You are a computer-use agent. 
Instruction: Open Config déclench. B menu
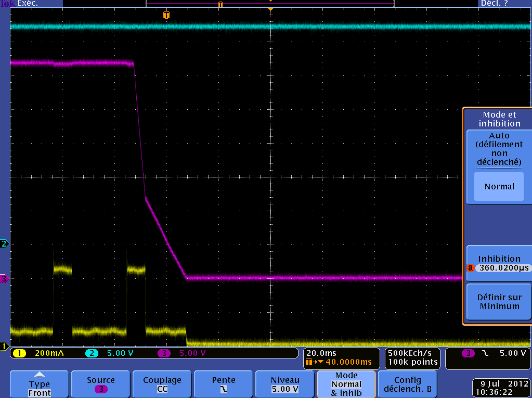pyautogui.click(x=408, y=384)
